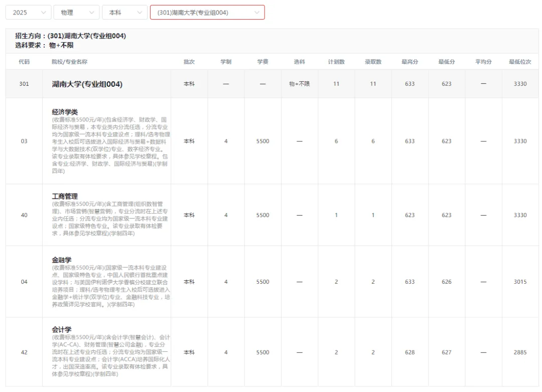Click major code 40

(24, 215)
